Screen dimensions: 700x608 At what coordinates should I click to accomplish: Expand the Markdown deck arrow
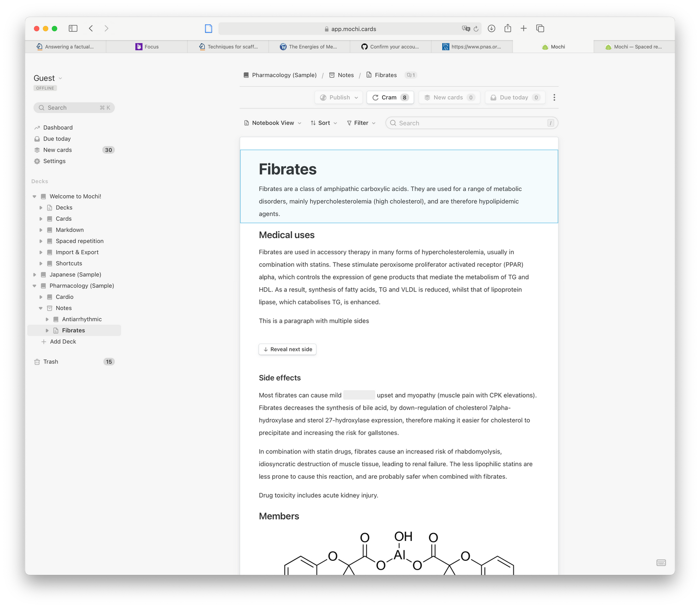click(x=41, y=230)
